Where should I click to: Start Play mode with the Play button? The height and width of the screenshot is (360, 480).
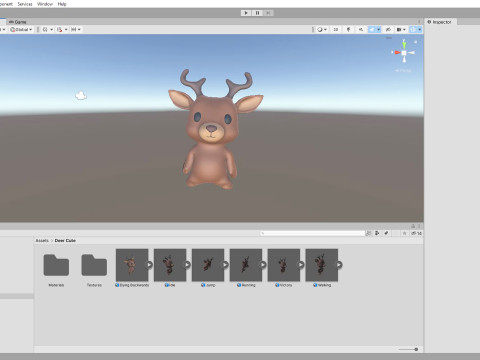point(246,13)
